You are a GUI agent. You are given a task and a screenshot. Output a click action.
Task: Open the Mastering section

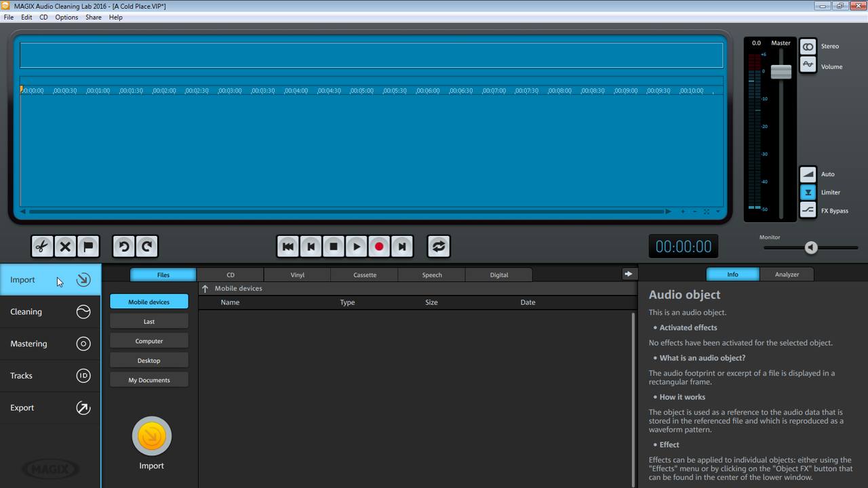coord(50,344)
